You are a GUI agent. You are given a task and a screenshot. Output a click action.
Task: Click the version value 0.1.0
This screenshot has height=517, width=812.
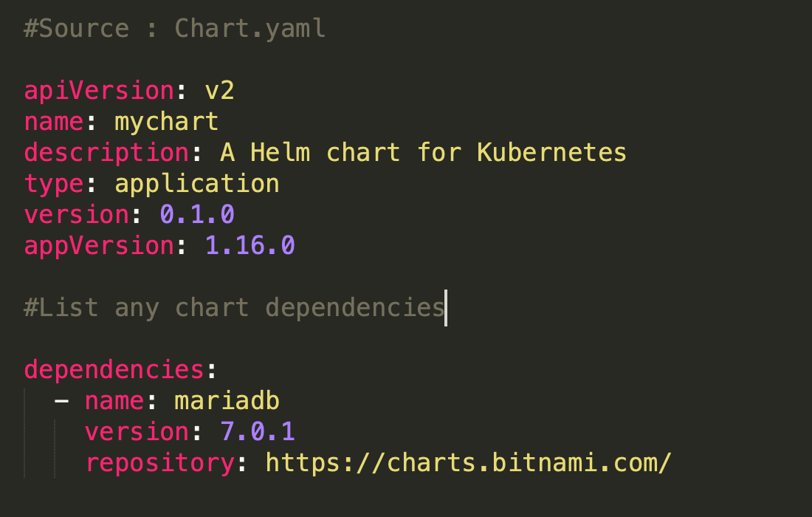(x=195, y=214)
